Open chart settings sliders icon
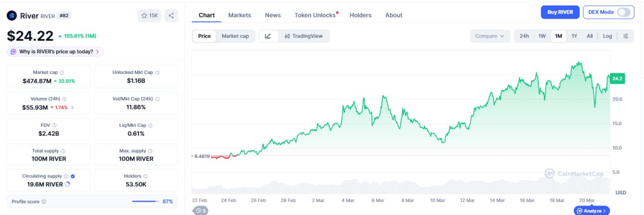This screenshot has height=215, width=644. pyautogui.click(x=626, y=36)
